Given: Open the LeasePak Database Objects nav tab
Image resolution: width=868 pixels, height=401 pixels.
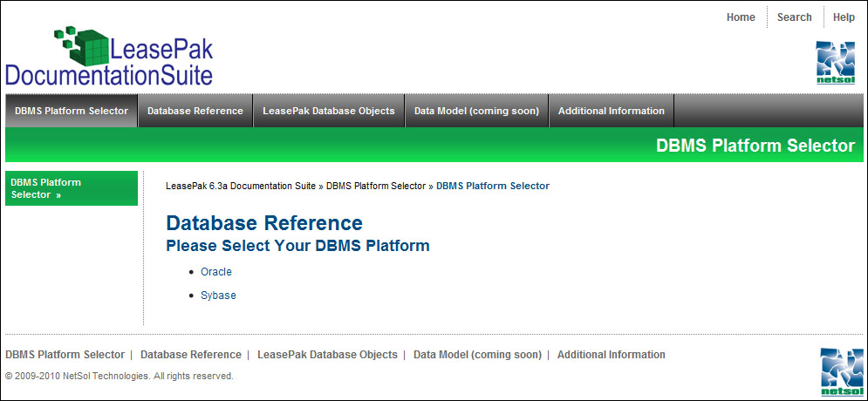Looking at the screenshot, I should tap(329, 111).
